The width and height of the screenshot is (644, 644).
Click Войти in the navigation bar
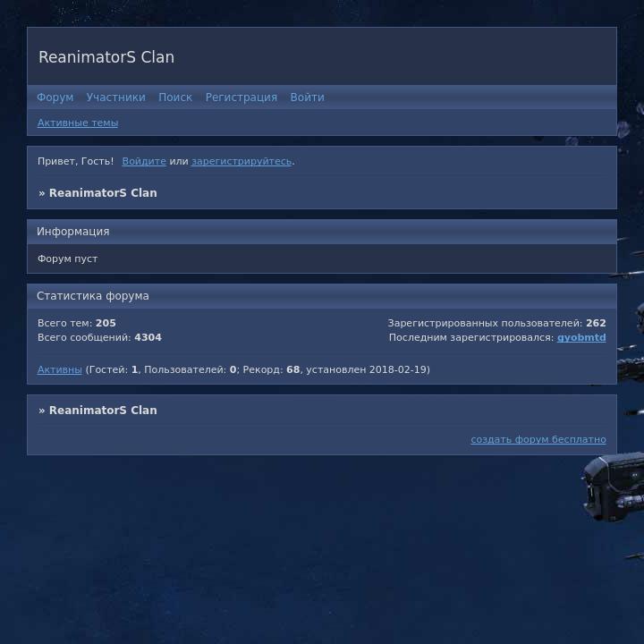(307, 97)
